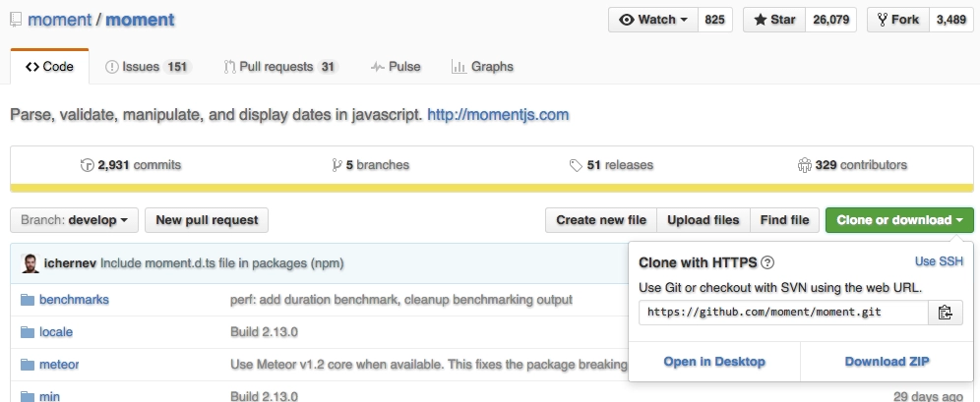Click the 329 contributors icon
The image size is (980, 402).
click(x=804, y=165)
